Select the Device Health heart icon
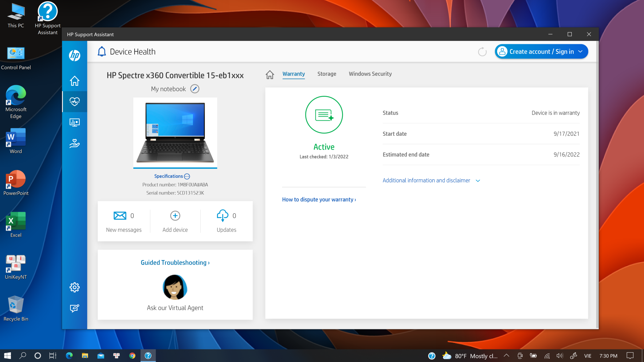The width and height of the screenshot is (644, 362). tap(75, 101)
